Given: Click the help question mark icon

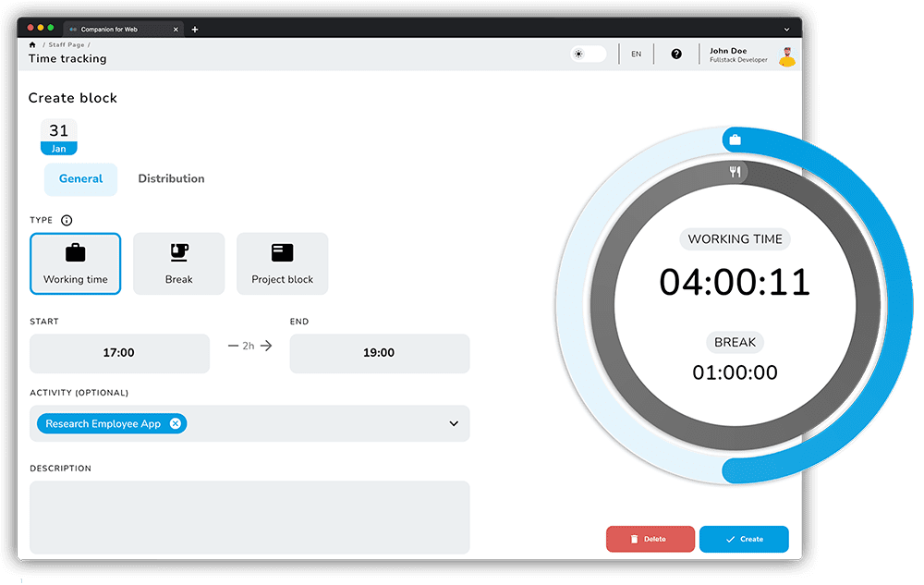Looking at the screenshot, I should pyautogui.click(x=676, y=54).
